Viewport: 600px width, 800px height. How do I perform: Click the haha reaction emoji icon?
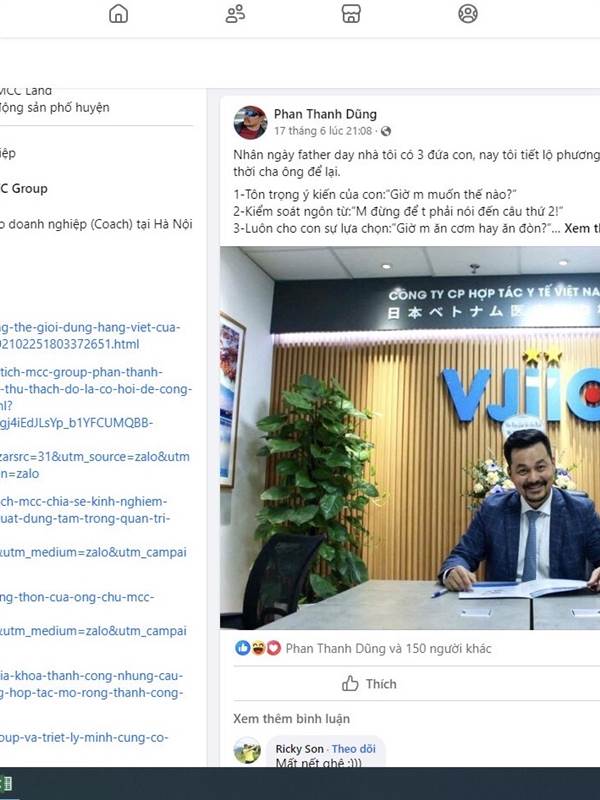pos(258,648)
